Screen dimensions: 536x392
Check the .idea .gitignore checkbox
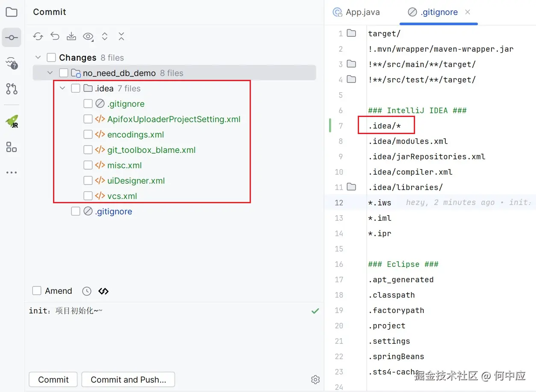(88, 104)
